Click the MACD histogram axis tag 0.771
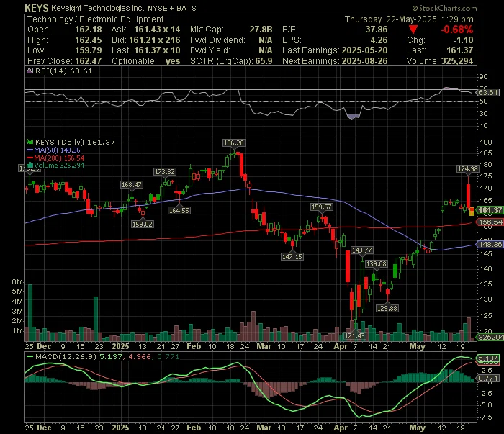Viewport: 504px width, 434px height. [488, 379]
